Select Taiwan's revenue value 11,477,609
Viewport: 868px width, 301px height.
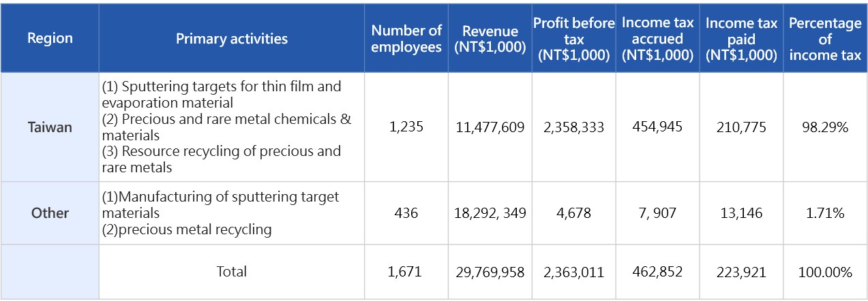490,127
